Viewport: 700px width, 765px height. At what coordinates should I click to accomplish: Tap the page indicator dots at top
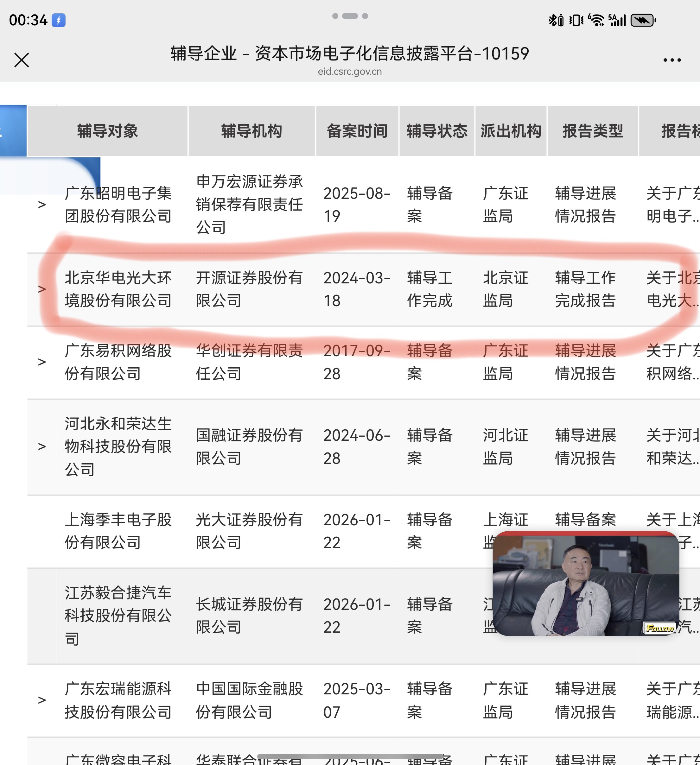(350, 16)
